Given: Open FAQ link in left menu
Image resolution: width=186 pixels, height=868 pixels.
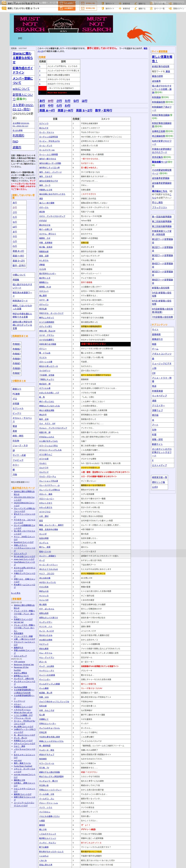Looking at the screenshot, I should click(15, 141).
